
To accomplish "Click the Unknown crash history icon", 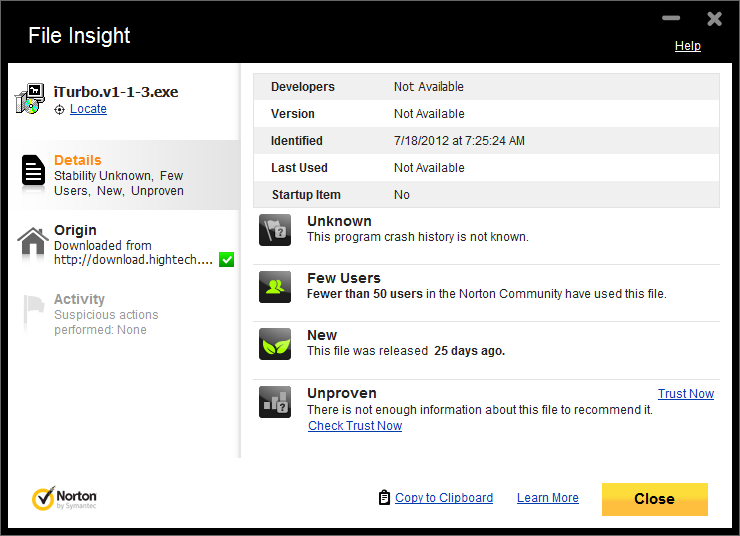I will pos(274,230).
